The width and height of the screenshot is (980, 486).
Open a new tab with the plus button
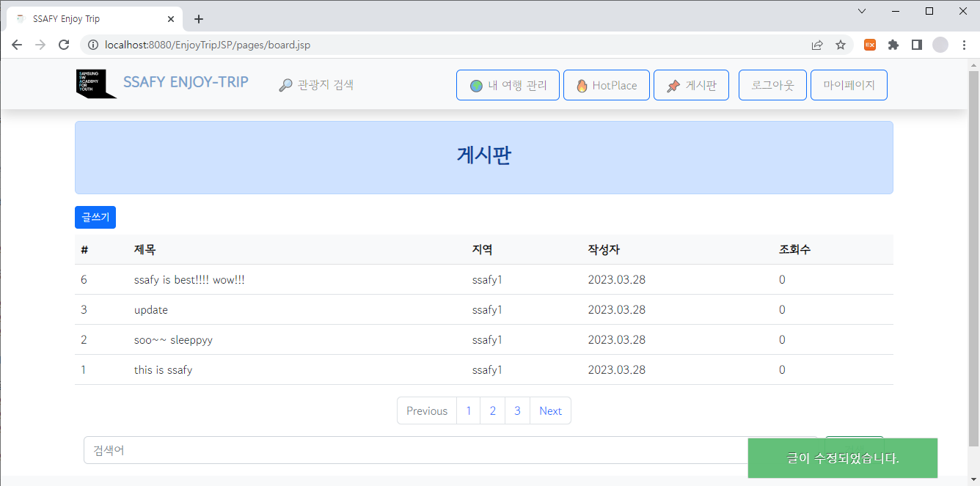coord(198,19)
